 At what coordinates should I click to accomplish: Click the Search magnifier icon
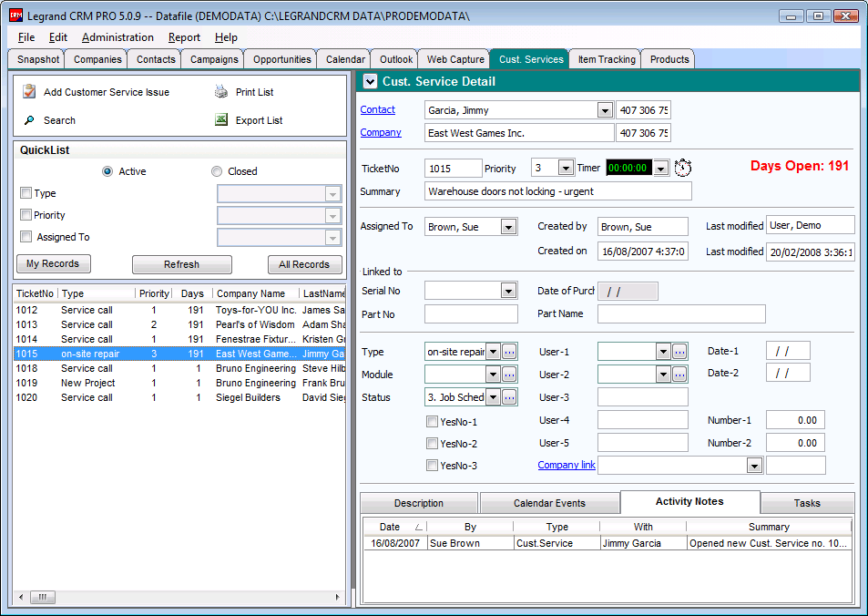tap(29, 119)
